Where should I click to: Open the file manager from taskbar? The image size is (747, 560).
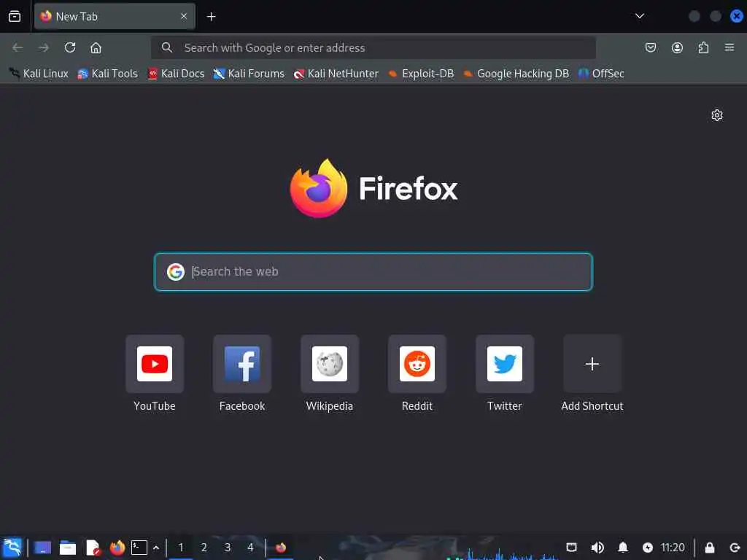point(68,548)
